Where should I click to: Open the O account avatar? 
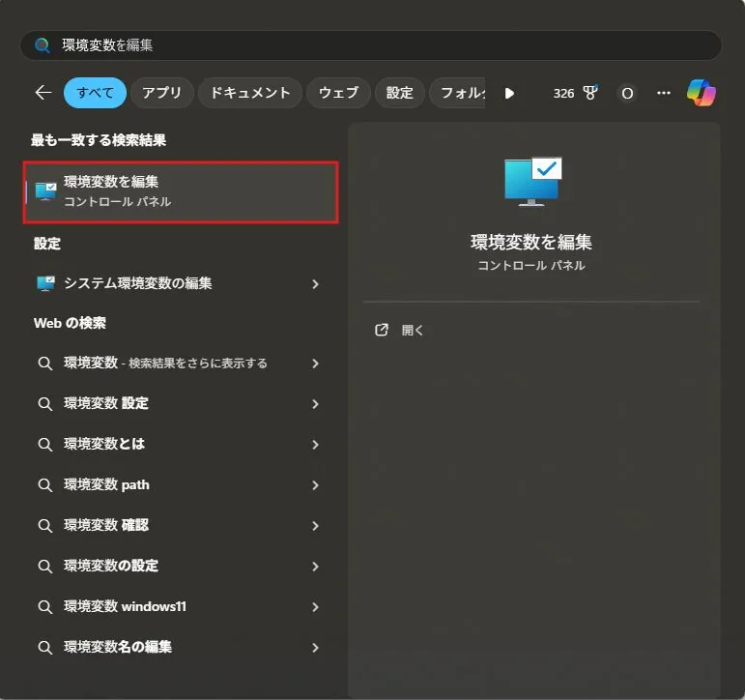coord(627,93)
